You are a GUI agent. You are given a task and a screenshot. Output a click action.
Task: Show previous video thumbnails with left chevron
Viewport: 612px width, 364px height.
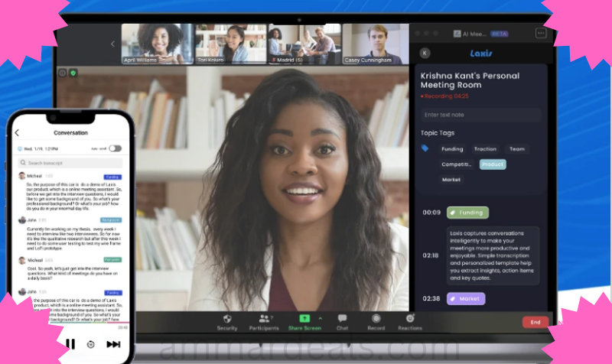(x=112, y=44)
